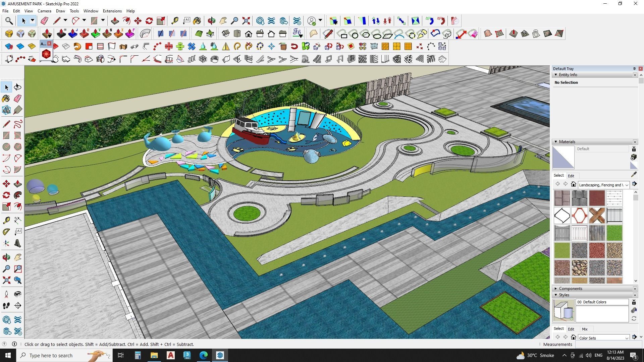Click Update Style refresh icon in Styles
Viewport: 644px width, 362px height.
(x=634, y=319)
